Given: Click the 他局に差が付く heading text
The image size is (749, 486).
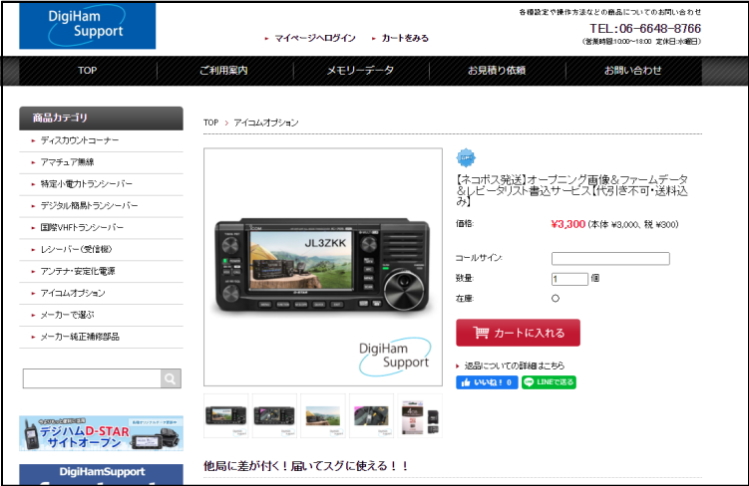Looking at the screenshot, I should 306,466.
